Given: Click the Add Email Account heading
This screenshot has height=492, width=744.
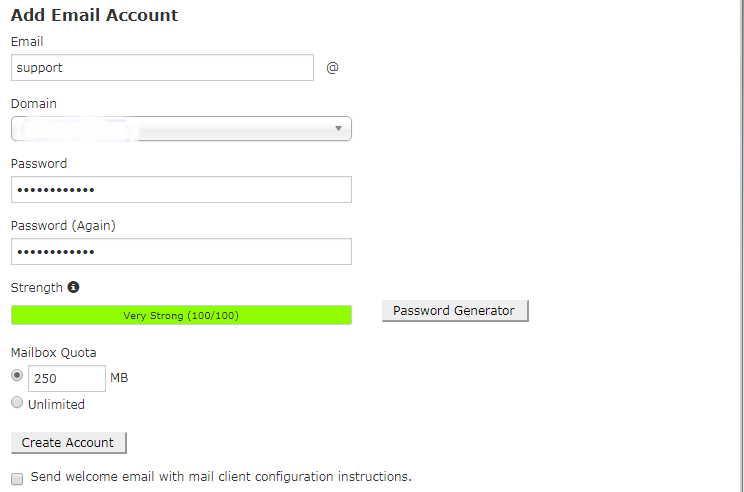Looking at the screenshot, I should point(94,15).
